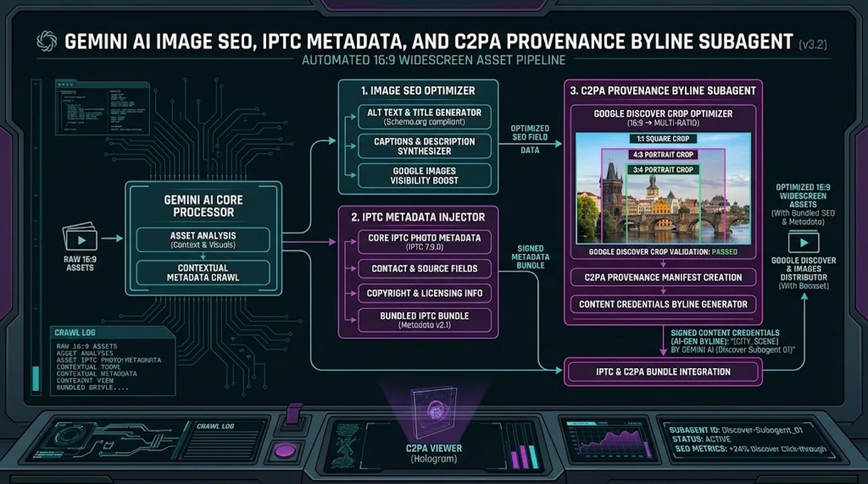Viewport: 868px width, 484px height.
Task: Select C2PA Provenance Manifest Creation box
Action: [x=663, y=277]
